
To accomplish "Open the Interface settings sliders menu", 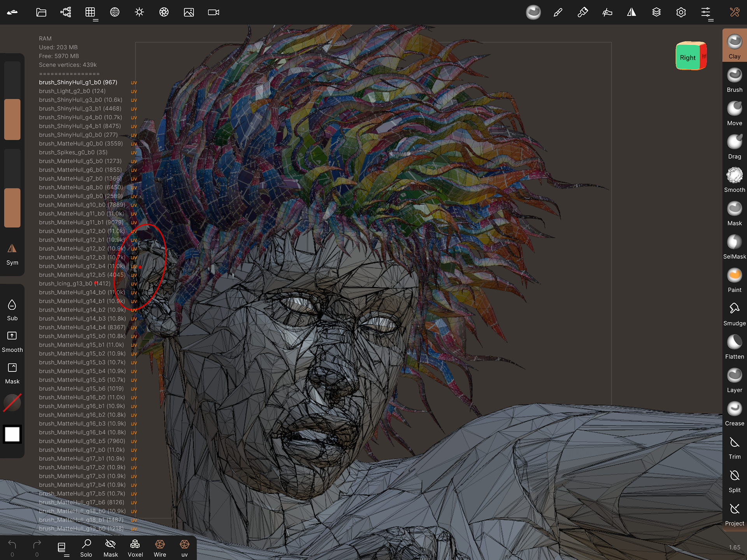I will pos(706,12).
